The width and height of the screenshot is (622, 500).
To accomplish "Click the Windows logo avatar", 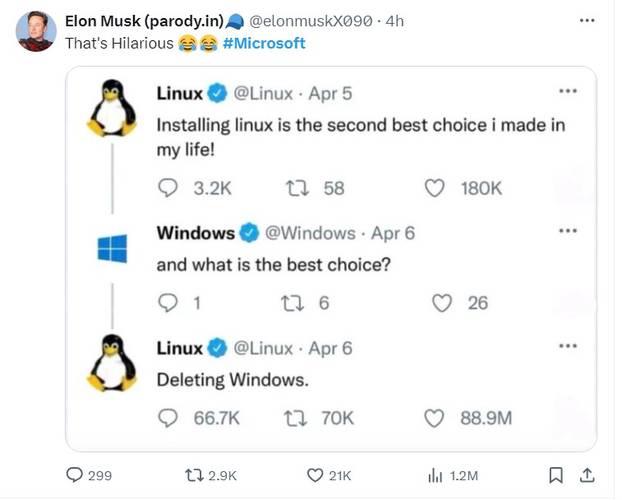I will pos(112,248).
